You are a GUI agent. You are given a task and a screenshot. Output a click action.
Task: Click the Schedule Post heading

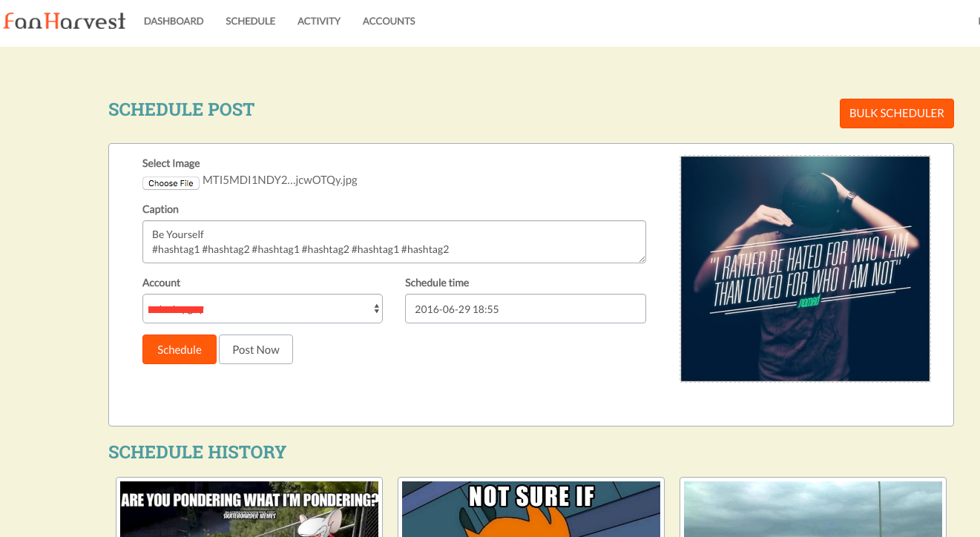tap(182, 110)
